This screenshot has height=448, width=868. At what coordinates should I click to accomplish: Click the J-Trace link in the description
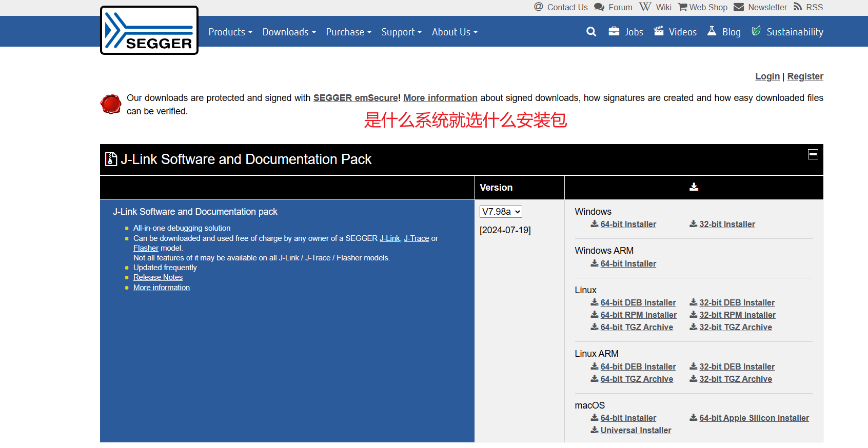417,238
